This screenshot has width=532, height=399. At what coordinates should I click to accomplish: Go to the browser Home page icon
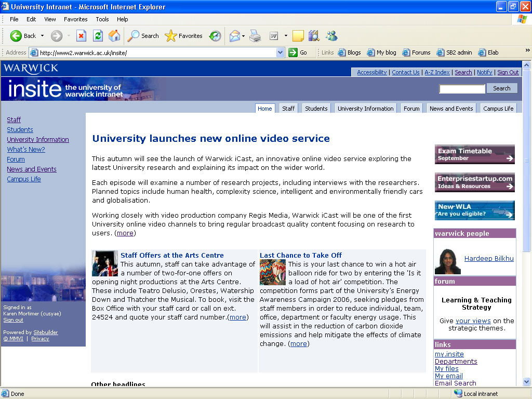114,36
